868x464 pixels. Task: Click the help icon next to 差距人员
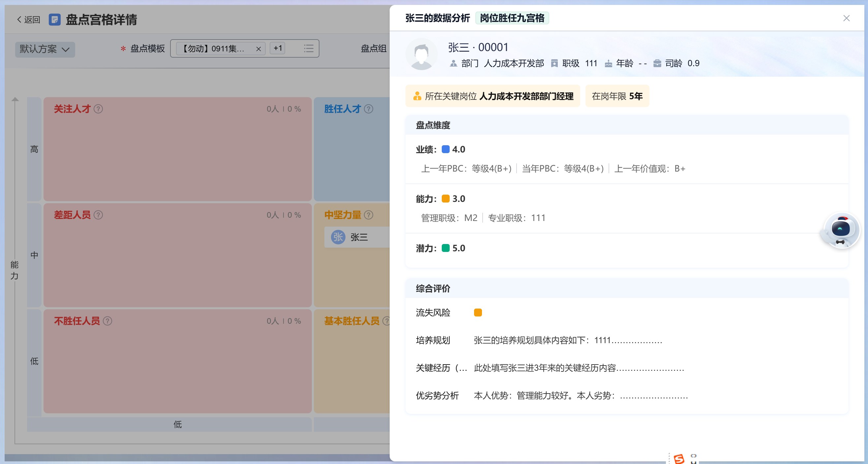point(98,215)
